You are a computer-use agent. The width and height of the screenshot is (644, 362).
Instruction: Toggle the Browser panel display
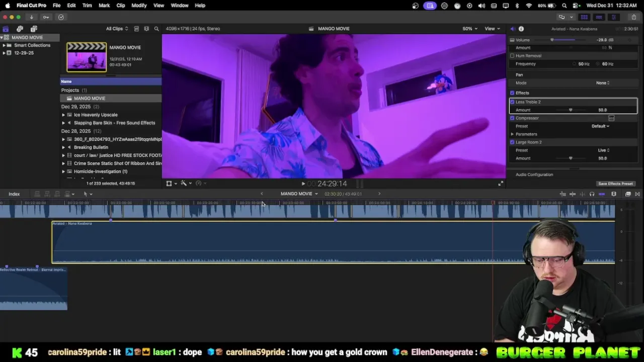(x=584, y=17)
